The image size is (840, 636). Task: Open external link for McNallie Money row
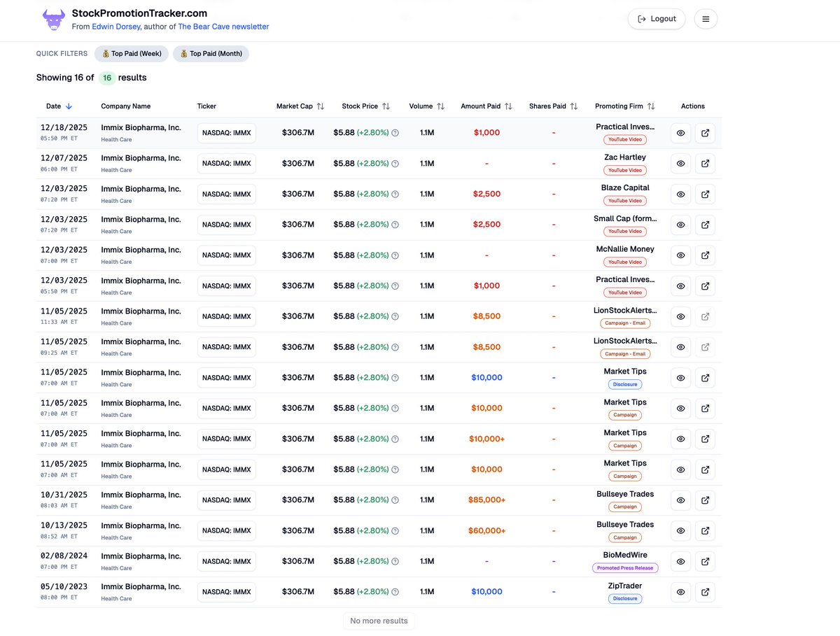click(x=706, y=255)
